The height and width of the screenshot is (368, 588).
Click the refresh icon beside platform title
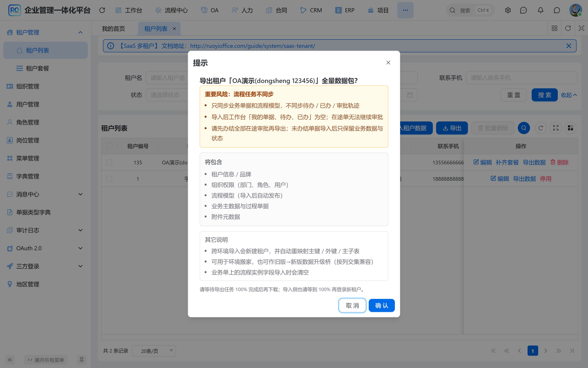pyautogui.click(x=102, y=10)
